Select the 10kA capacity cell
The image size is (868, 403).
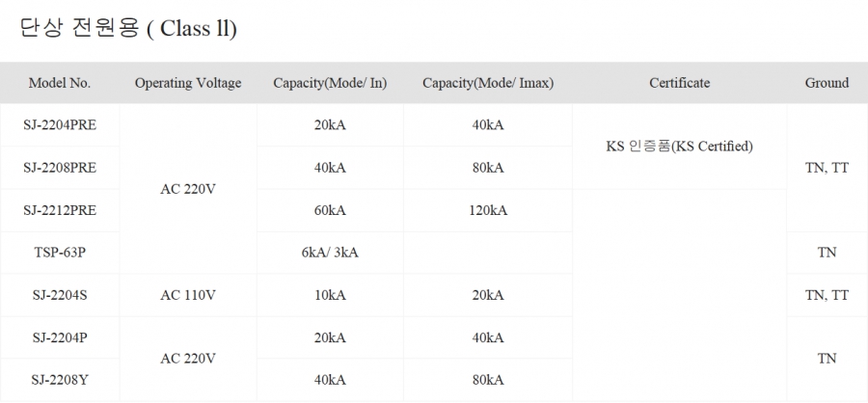click(x=330, y=295)
